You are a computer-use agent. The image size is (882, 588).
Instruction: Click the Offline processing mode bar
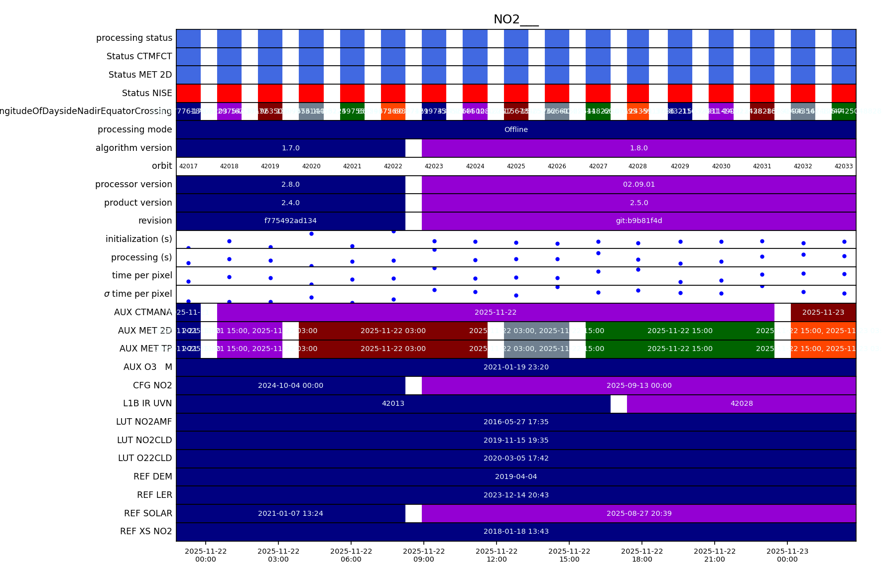516,130
